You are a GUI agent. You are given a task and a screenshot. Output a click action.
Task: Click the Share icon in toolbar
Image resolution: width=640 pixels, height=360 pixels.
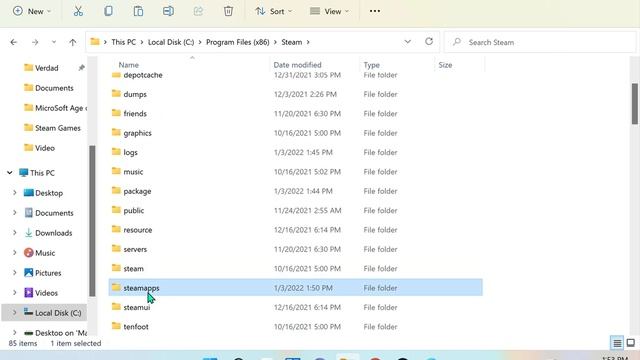point(198,11)
